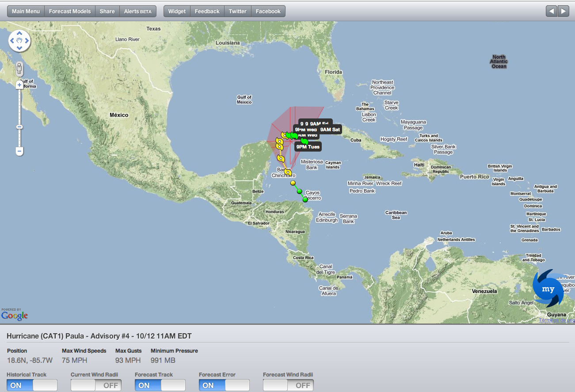Select green track dot beside Becerro label

[x=305, y=200]
